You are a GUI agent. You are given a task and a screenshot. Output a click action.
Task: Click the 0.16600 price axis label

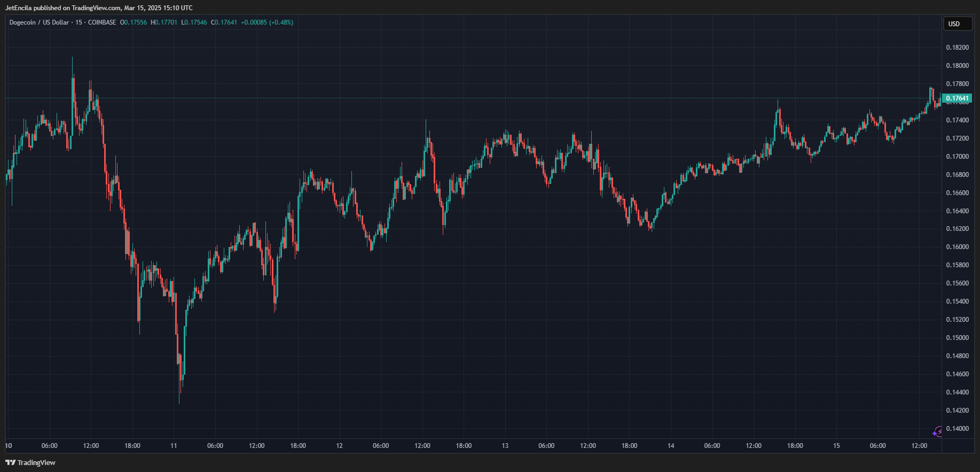(957, 193)
